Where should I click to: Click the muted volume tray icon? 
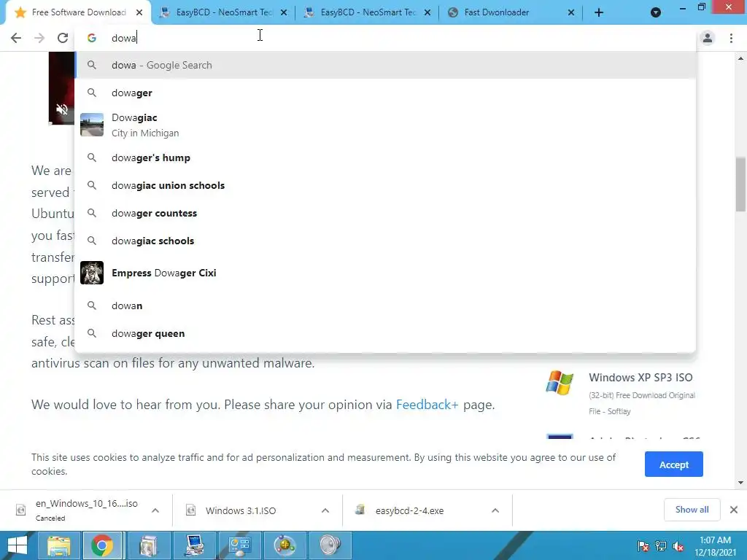(678, 546)
